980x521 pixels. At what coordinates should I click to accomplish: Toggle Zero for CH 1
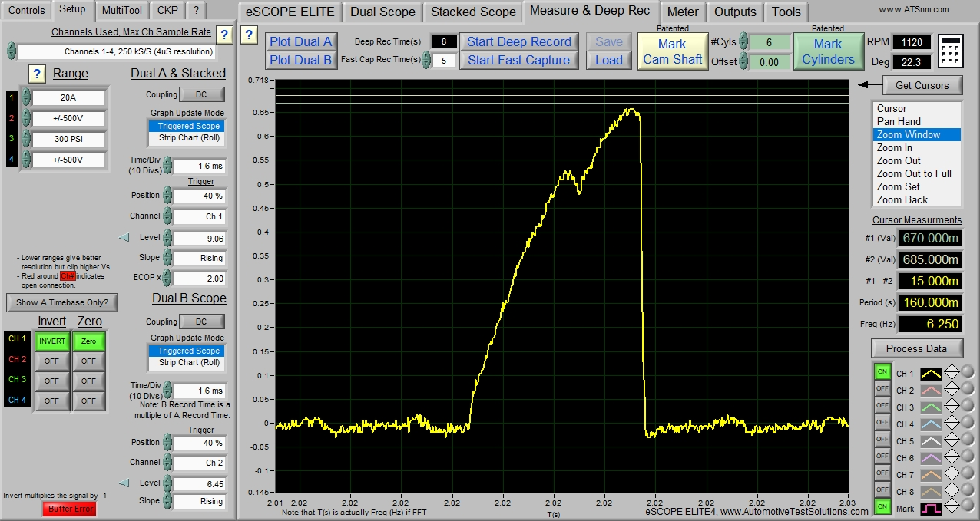[88, 341]
